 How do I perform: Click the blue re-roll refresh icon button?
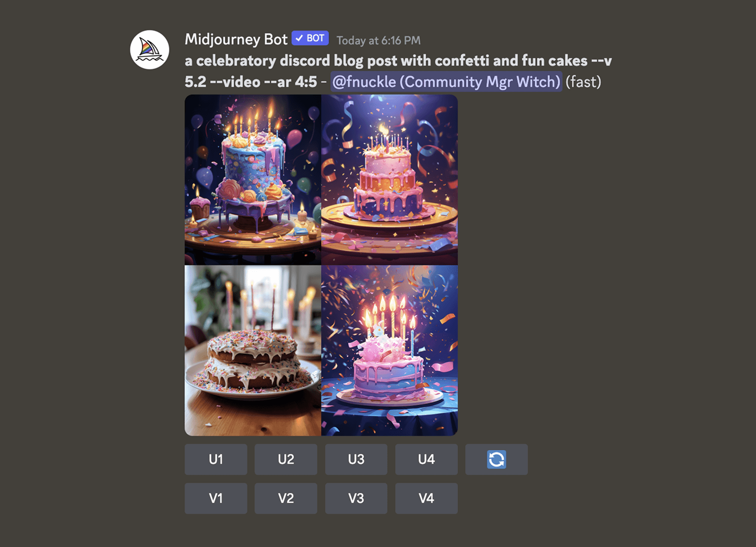pyautogui.click(x=496, y=459)
